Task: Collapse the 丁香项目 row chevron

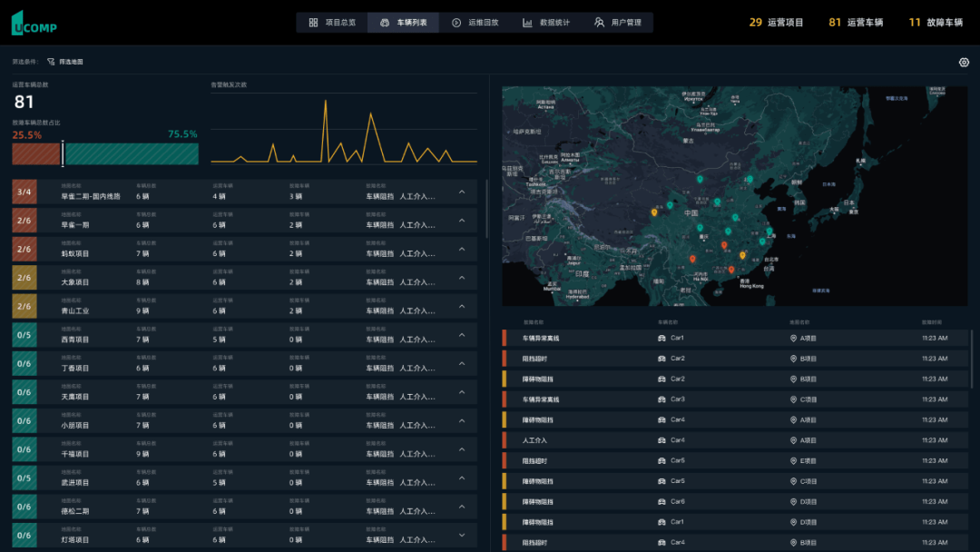Action: (462, 363)
